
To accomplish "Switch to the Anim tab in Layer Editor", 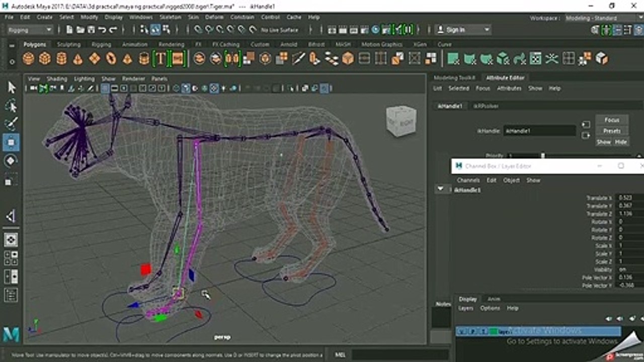I will pos(494,299).
